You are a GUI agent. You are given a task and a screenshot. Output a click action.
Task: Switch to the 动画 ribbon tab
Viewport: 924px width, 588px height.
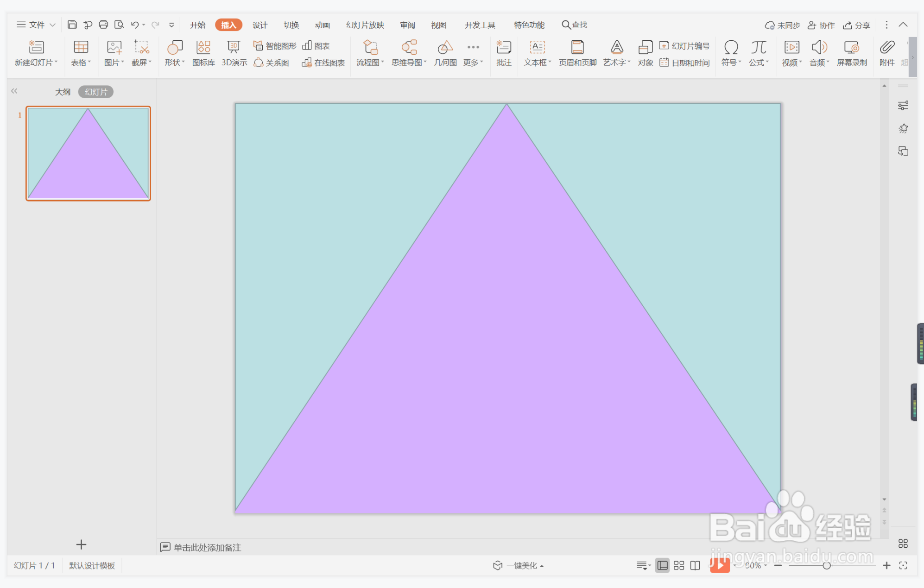click(322, 25)
